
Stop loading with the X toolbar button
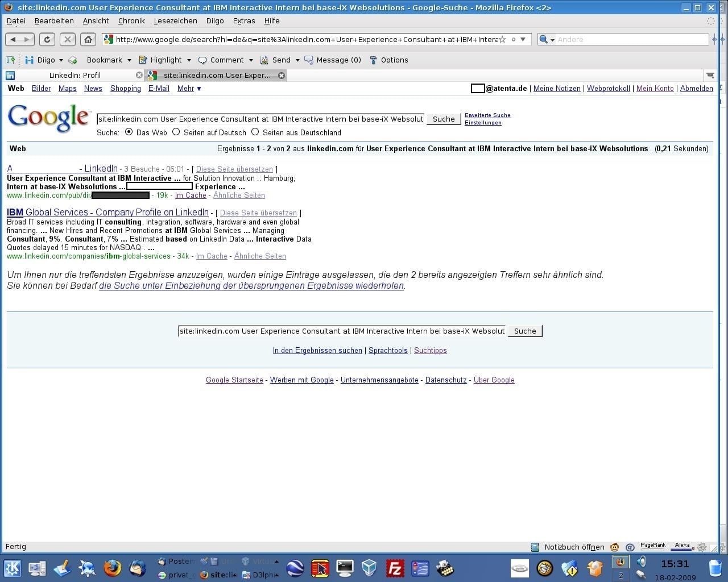(67, 39)
